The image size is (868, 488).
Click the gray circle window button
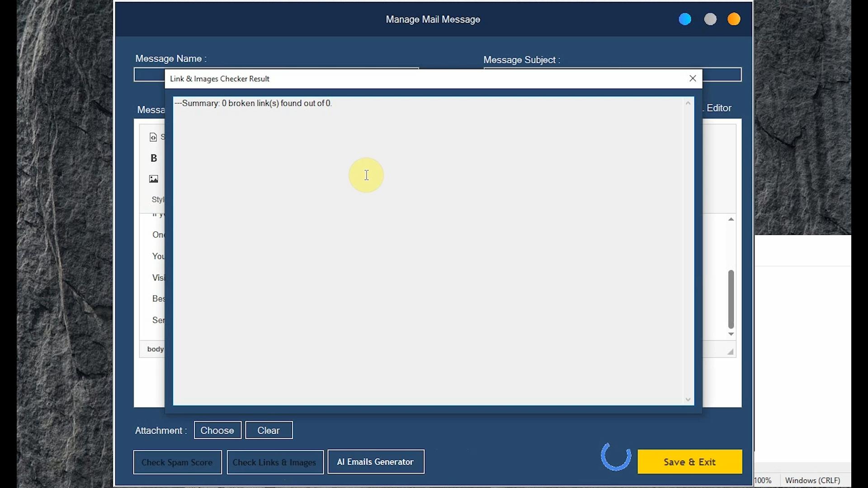tap(710, 19)
